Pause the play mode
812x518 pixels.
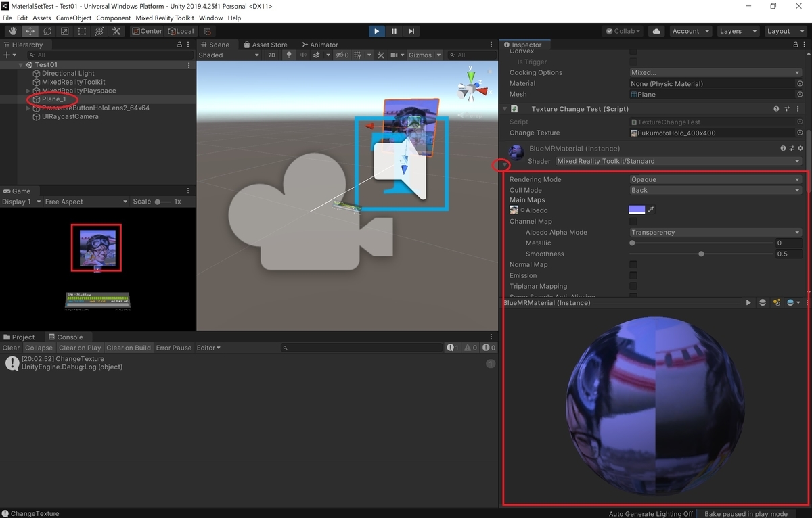[394, 31]
